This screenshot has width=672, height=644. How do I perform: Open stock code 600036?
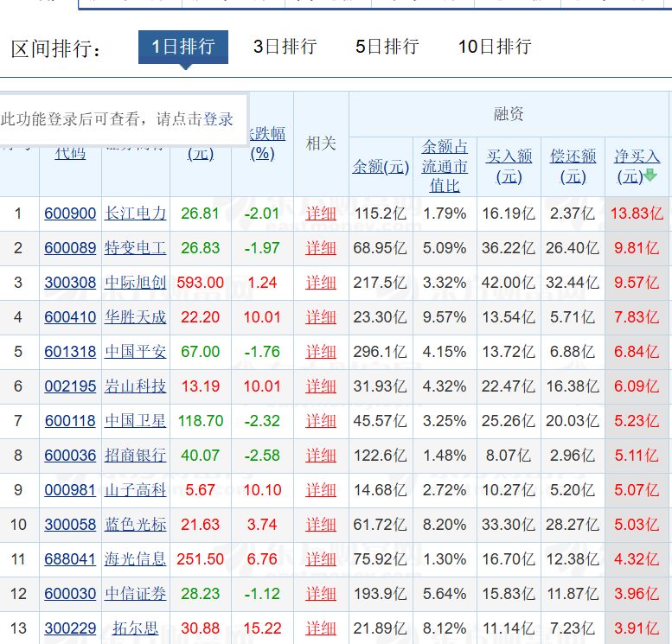70,456
